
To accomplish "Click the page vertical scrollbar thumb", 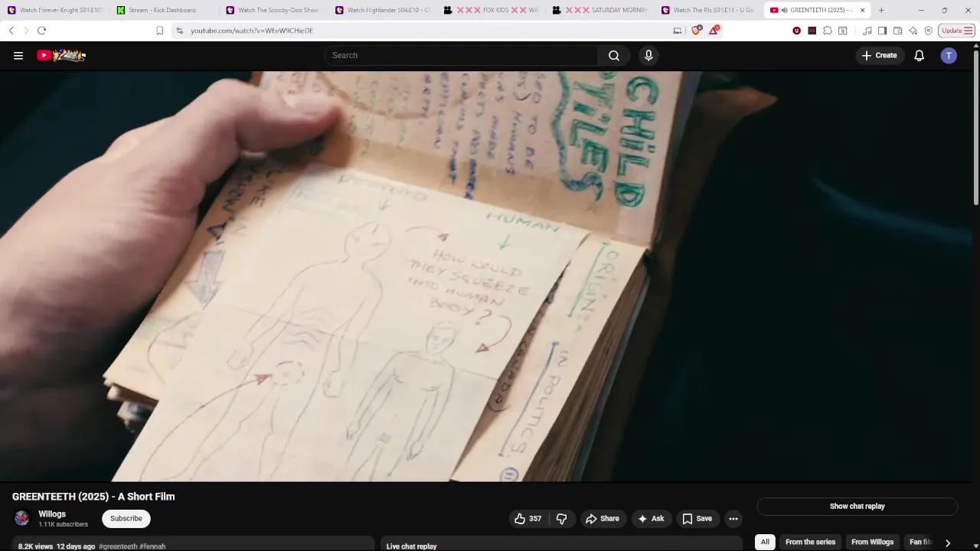I will click(975, 126).
